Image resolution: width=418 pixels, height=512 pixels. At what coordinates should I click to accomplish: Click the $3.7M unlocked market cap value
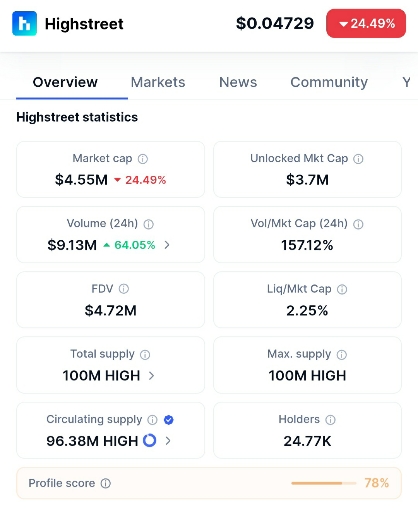pos(307,180)
